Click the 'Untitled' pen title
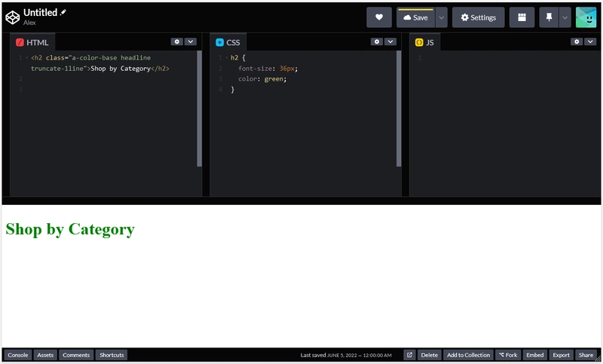 (x=41, y=12)
